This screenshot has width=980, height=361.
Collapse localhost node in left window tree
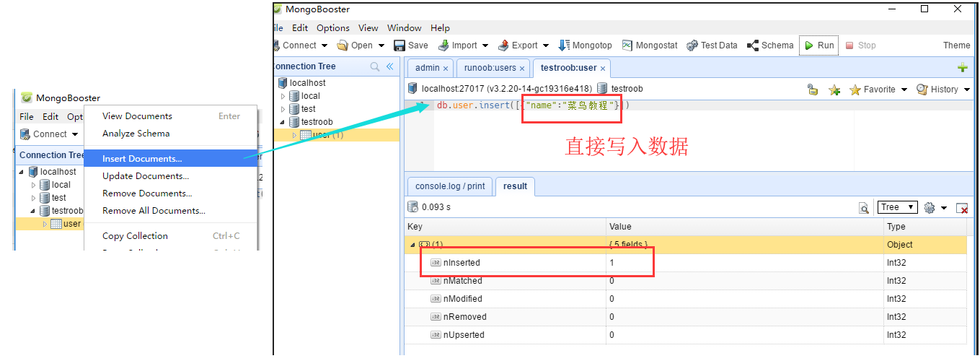pyautogui.click(x=22, y=172)
